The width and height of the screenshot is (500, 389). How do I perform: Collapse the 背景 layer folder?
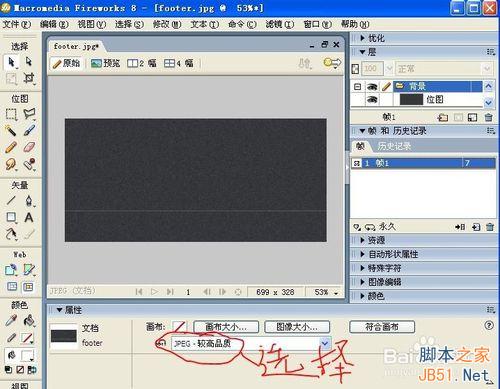(x=357, y=87)
